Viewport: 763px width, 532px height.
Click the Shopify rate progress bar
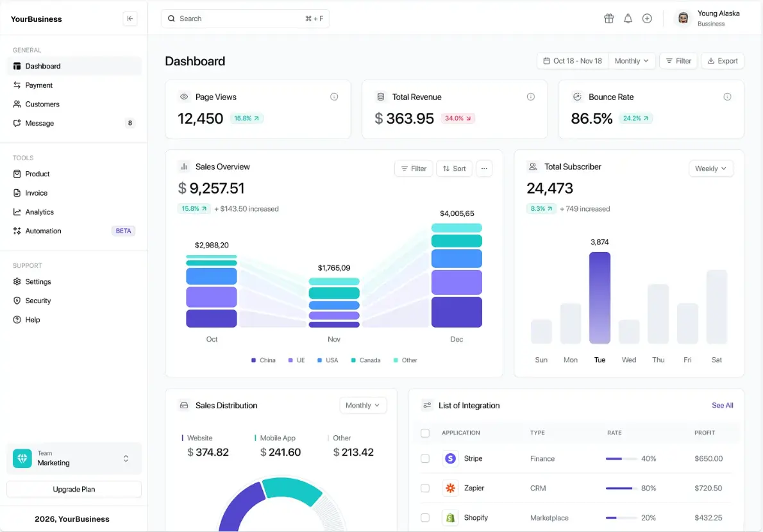coord(621,517)
